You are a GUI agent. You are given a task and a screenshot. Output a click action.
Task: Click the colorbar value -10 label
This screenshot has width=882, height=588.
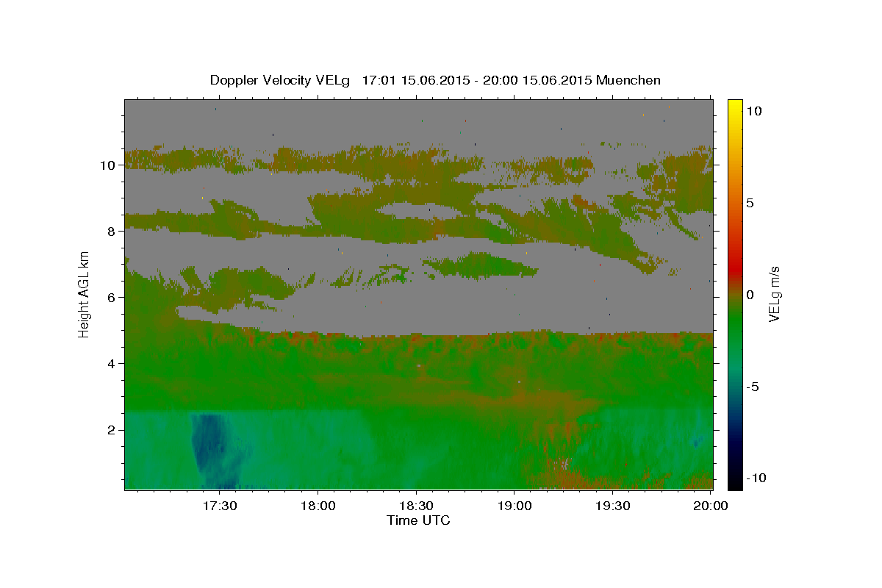click(757, 478)
